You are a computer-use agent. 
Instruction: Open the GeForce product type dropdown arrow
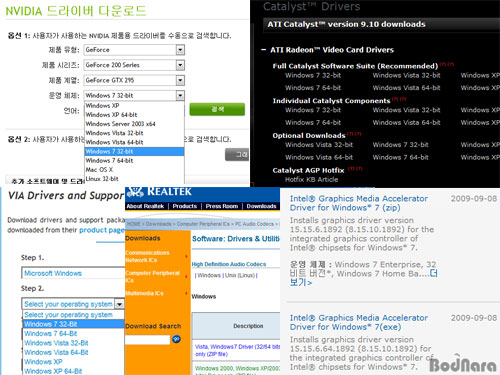180,50
